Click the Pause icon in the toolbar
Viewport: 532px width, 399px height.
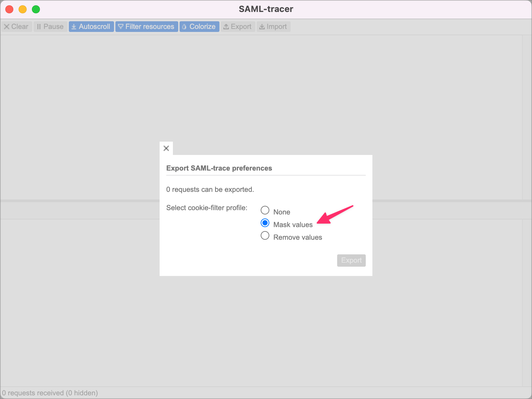click(x=39, y=26)
